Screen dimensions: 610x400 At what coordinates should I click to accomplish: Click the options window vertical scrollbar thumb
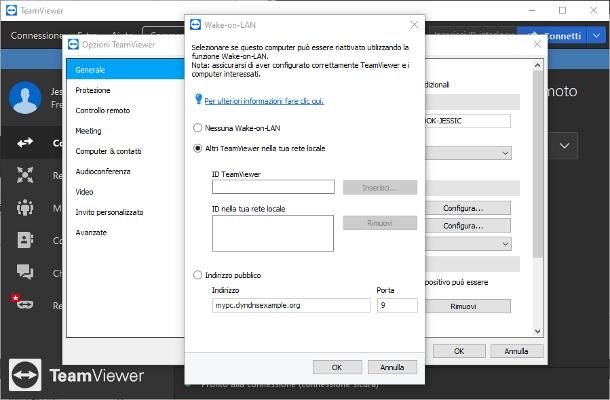[x=537, y=163]
